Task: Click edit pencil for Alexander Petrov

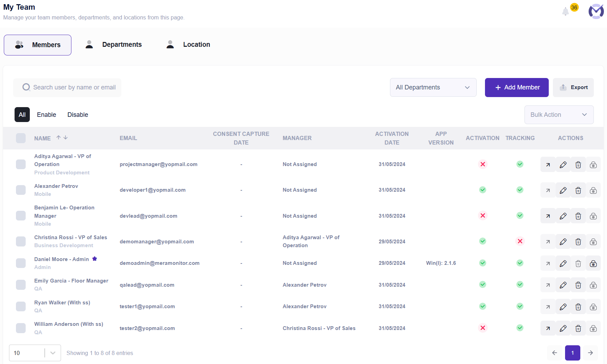Action: coord(563,190)
